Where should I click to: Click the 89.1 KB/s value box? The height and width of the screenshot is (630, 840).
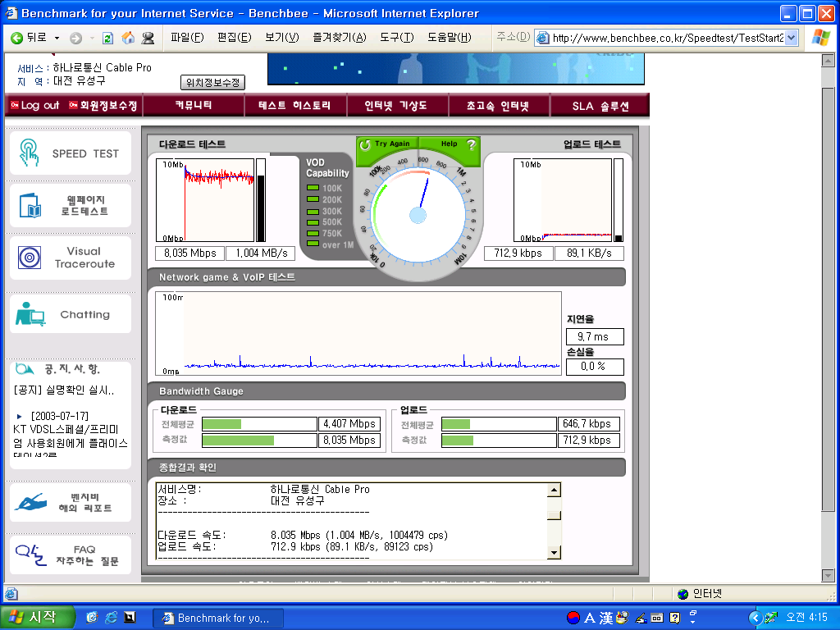point(589,253)
